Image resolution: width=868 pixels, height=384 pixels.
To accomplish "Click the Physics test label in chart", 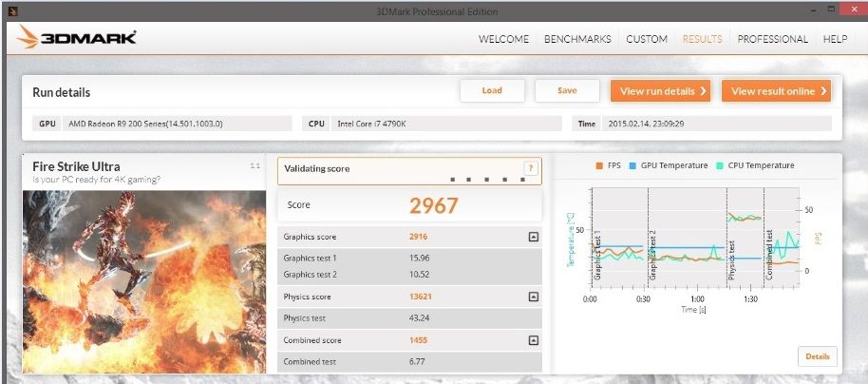I will pos(732,260).
